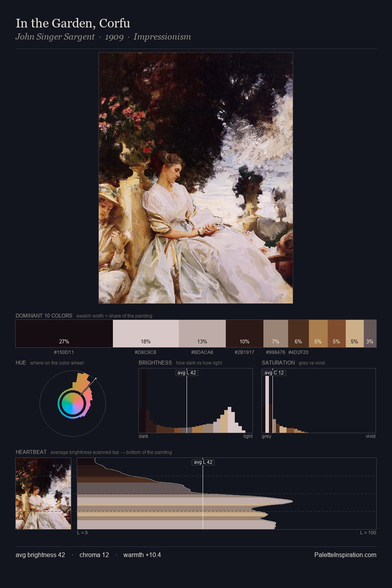Click "how dark vs how light" caption
This screenshot has height=588, width=392.
coord(199,363)
